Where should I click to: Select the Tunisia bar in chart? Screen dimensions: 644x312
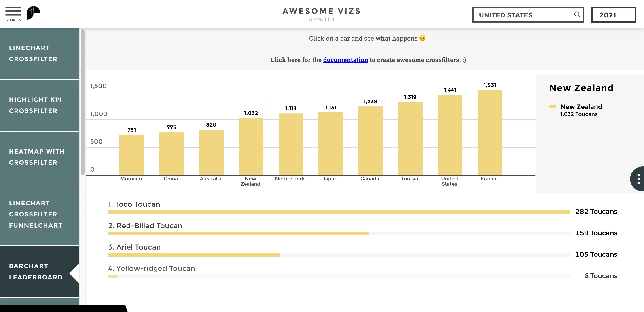click(410, 139)
